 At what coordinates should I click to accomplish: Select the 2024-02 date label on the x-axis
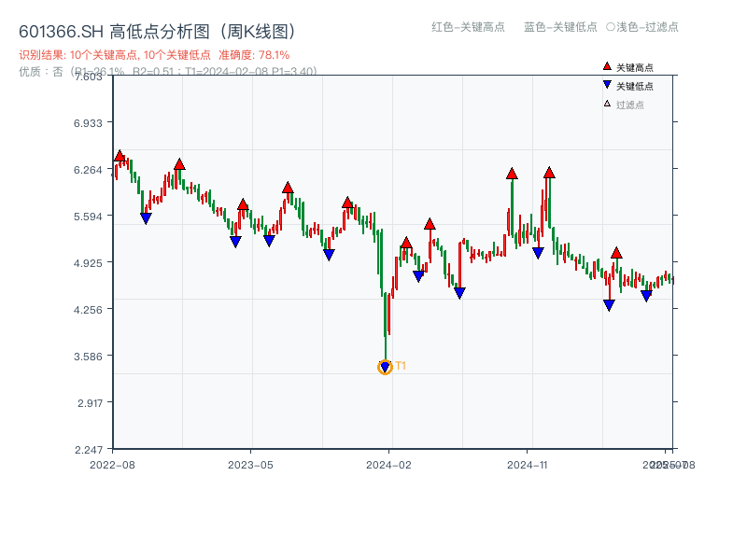coord(389,463)
